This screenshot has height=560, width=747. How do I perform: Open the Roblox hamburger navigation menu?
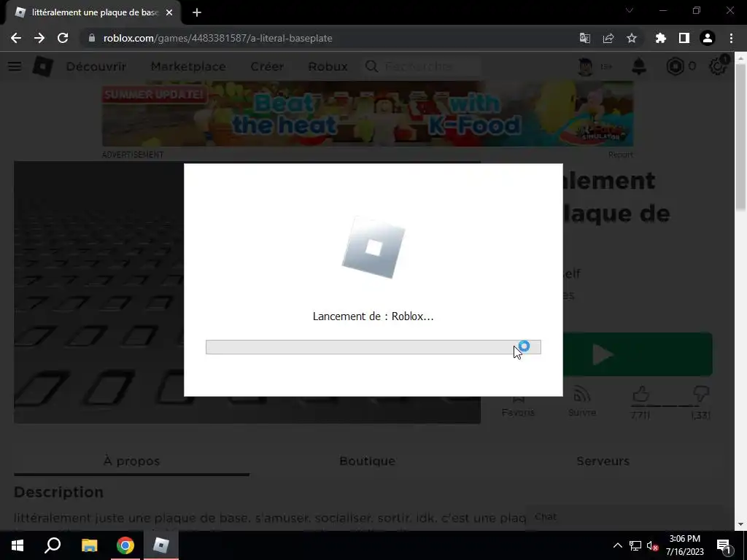pos(15,66)
